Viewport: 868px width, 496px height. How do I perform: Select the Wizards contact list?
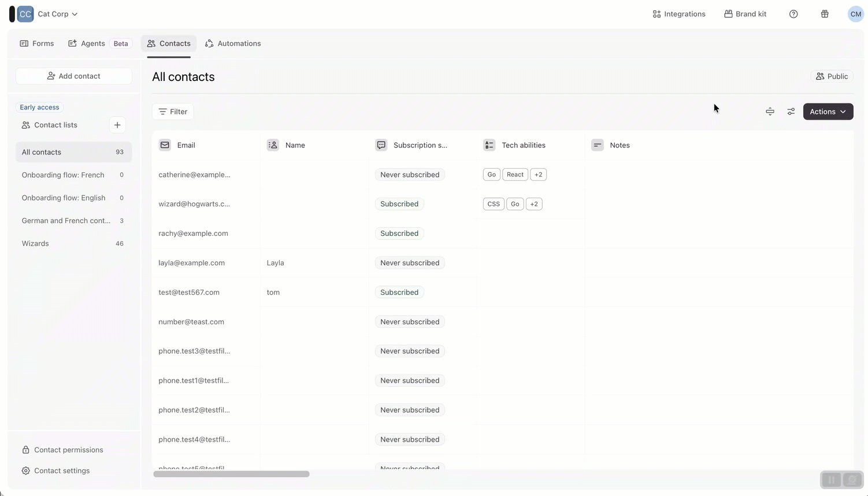(x=35, y=243)
